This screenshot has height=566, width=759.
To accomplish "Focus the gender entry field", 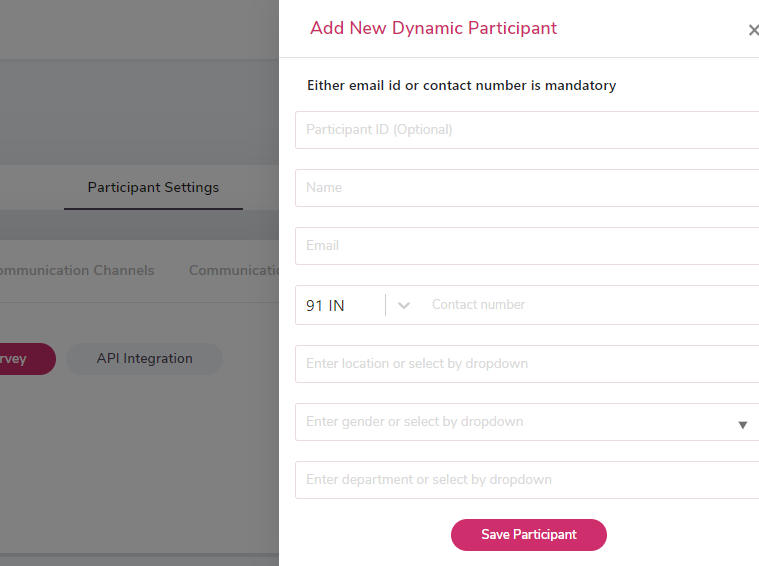I will tap(510, 422).
